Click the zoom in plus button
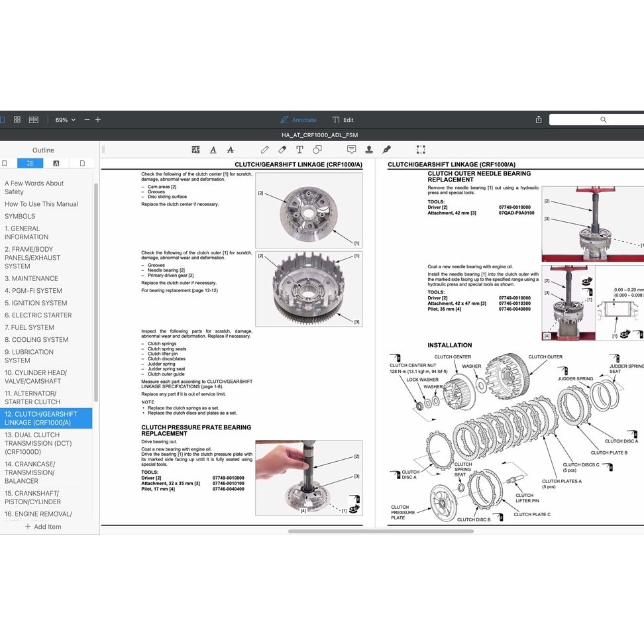Image resolution: width=644 pixels, height=644 pixels. 98,120
